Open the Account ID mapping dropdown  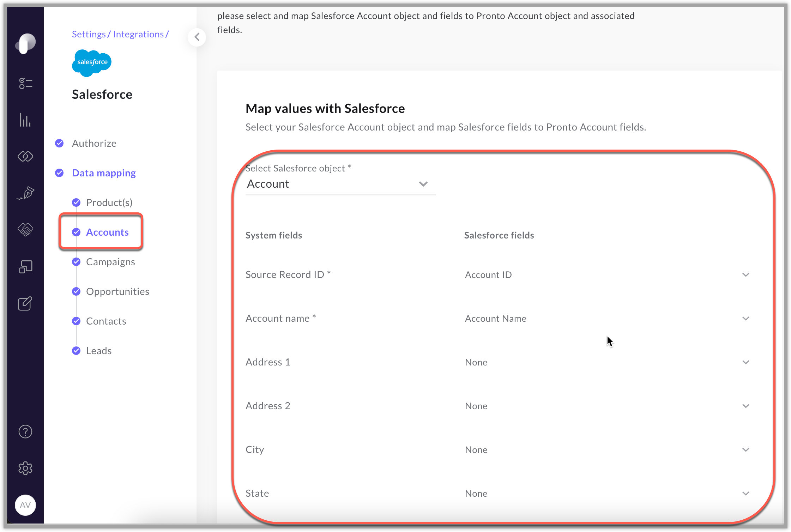[745, 274]
